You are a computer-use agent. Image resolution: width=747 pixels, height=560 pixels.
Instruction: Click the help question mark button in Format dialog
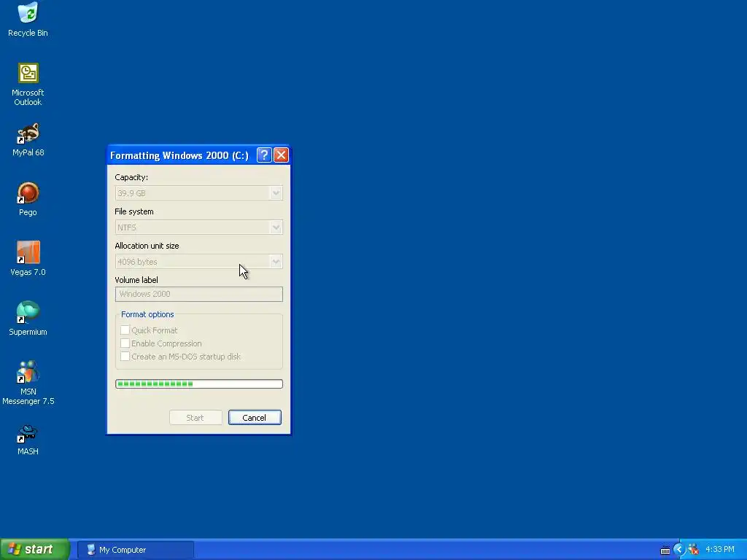(264, 155)
